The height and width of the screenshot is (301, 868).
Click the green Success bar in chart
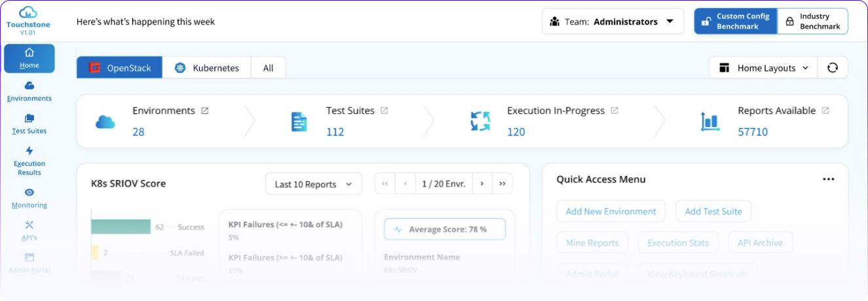pyautogui.click(x=120, y=227)
